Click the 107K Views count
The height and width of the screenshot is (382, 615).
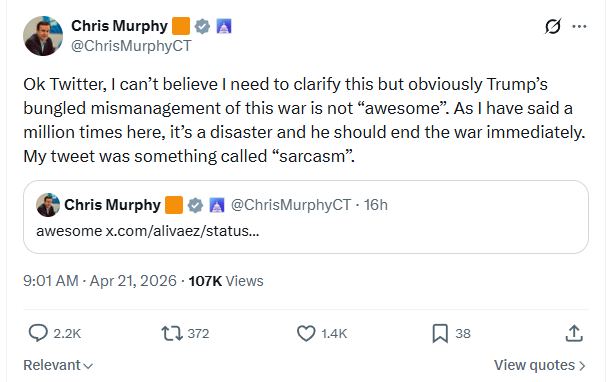(226, 281)
